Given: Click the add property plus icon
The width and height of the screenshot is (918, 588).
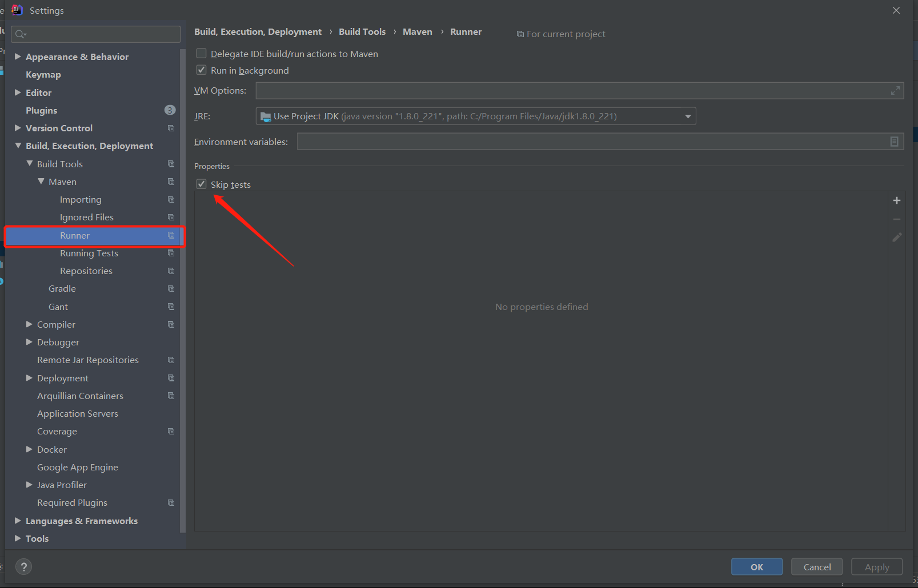Looking at the screenshot, I should coord(897,200).
